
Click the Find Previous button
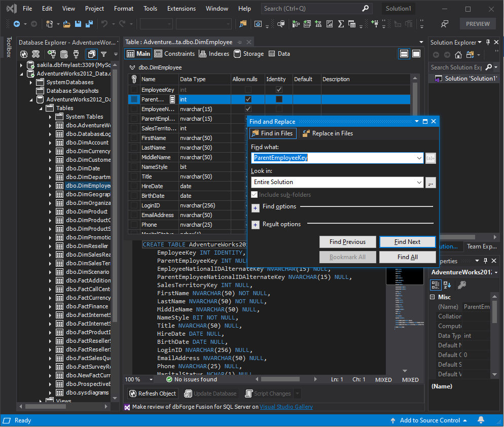pyautogui.click(x=347, y=242)
